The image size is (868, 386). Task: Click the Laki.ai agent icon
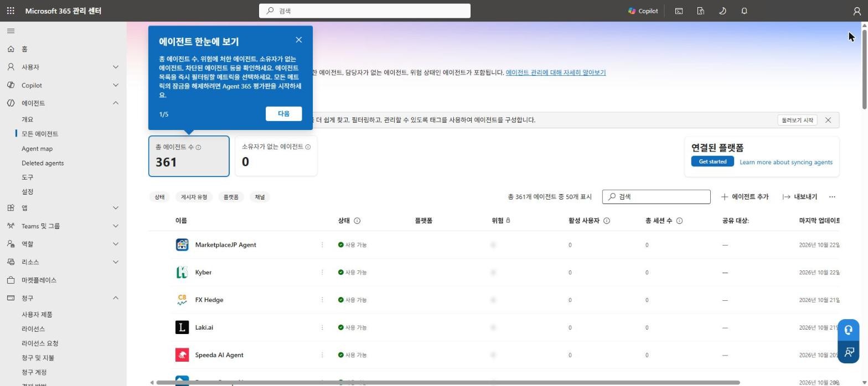coord(182,327)
